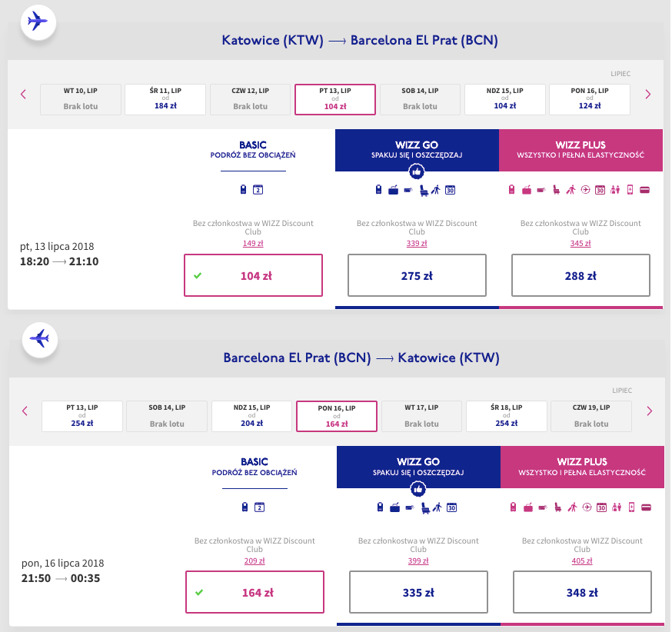Click the cabin bag icon under outbound WIZZ GO
The image size is (672, 632).
[x=378, y=189]
